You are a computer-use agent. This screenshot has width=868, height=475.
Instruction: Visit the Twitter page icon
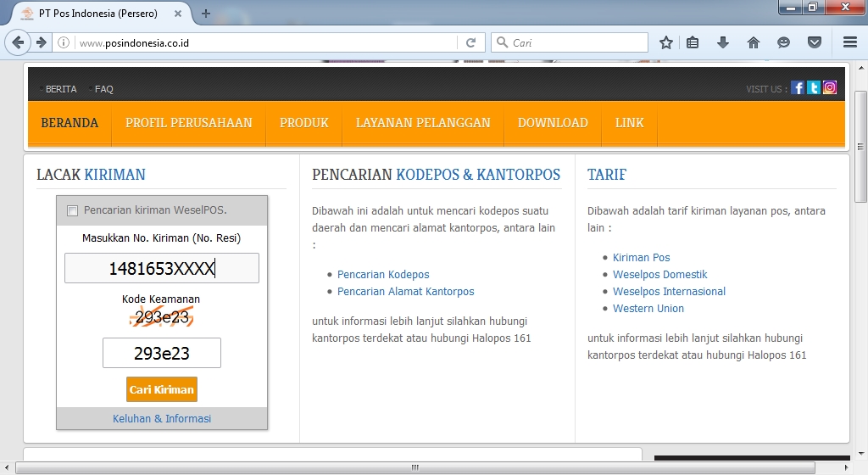[x=813, y=87]
